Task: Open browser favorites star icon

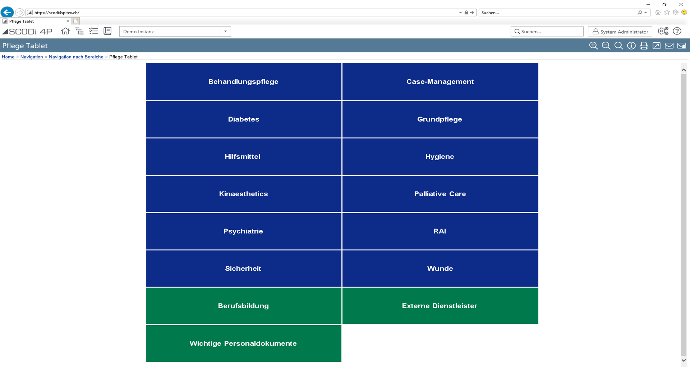Action: 667,13
